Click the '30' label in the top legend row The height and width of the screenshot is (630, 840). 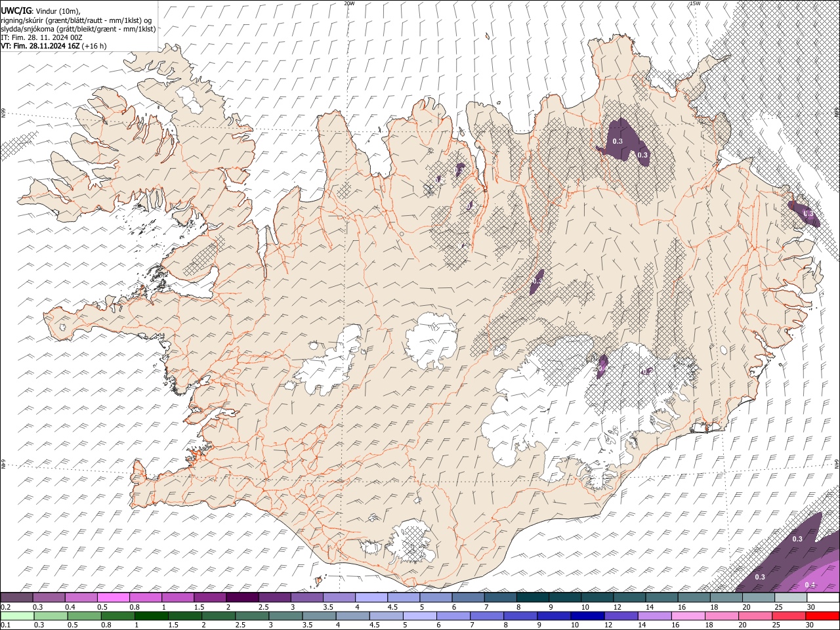(810, 607)
